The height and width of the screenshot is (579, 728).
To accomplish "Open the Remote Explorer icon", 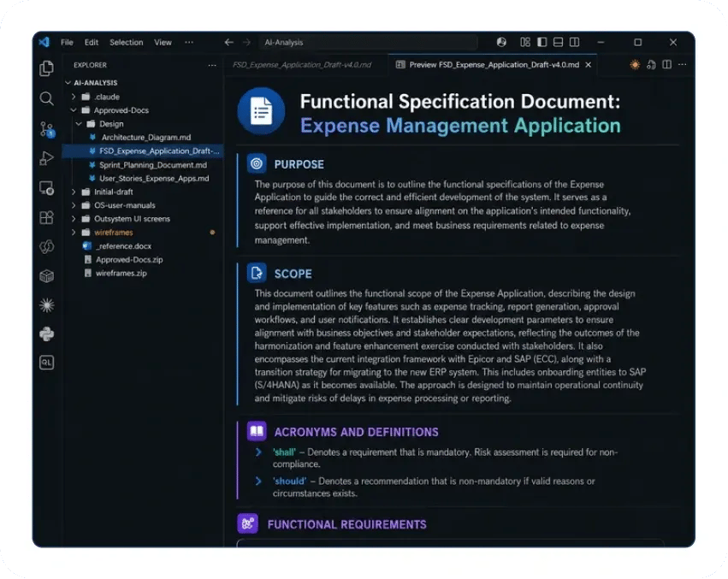I will click(46, 188).
